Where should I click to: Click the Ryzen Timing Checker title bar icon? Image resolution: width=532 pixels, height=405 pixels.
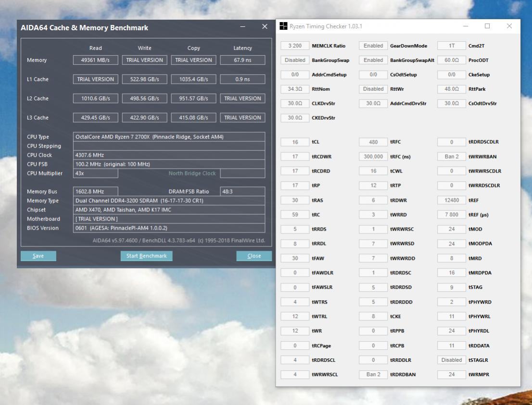click(283, 26)
